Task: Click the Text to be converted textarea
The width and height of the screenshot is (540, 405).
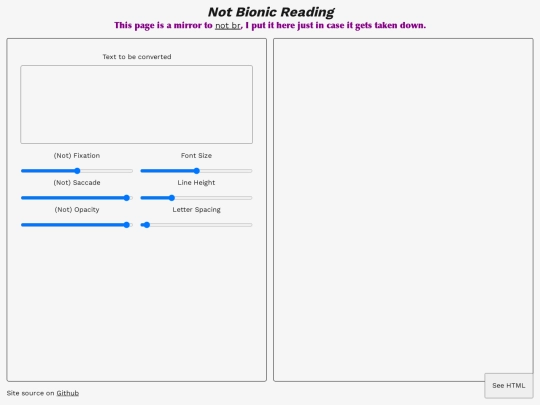Action: click(136, 104)
